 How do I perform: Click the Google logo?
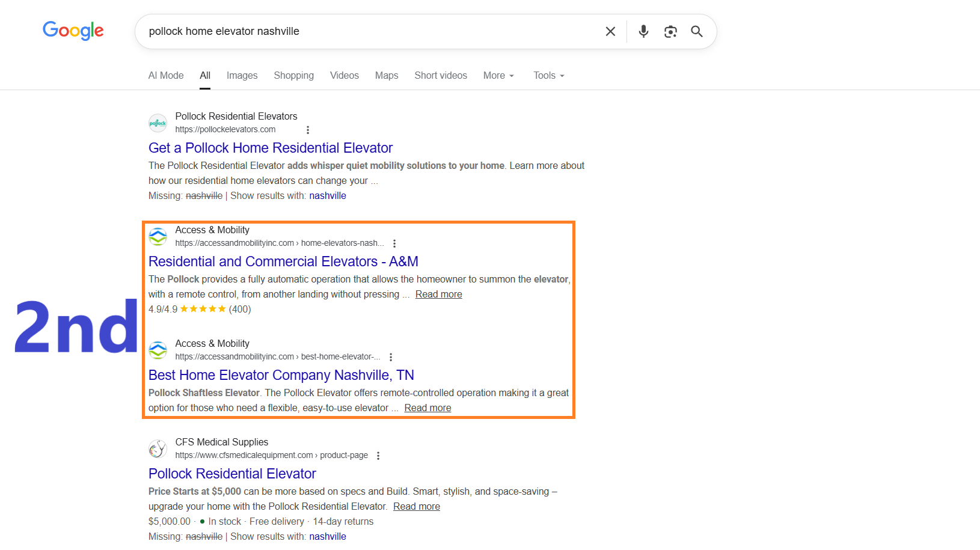73,31
